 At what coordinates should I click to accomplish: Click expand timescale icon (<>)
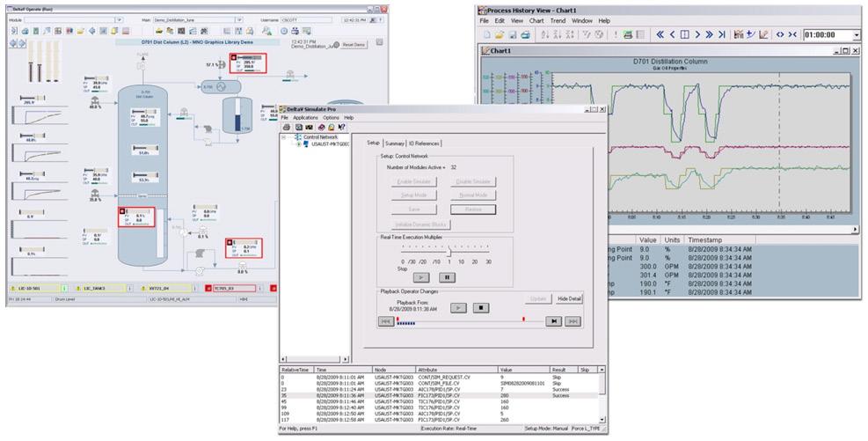click(x=780, y=35)
